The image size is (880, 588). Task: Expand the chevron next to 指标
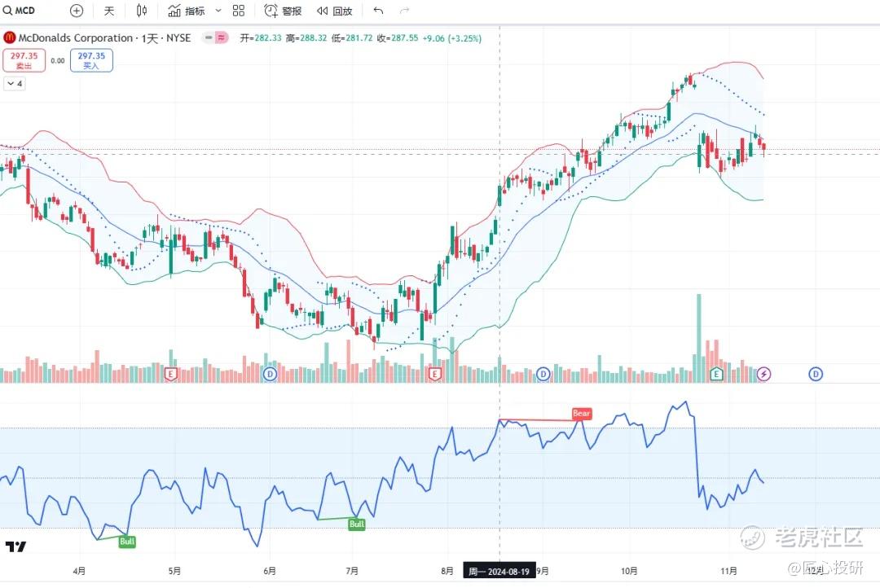click(x=218, y=11)
